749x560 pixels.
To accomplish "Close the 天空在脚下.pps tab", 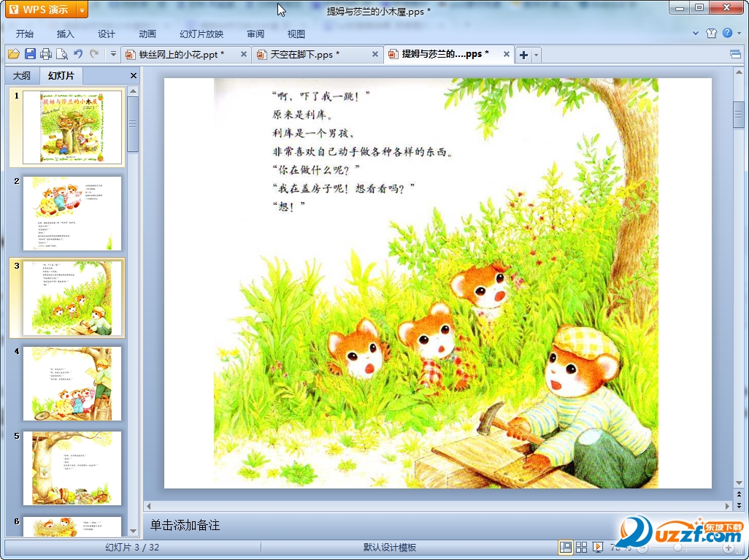I will pos(375,55).
